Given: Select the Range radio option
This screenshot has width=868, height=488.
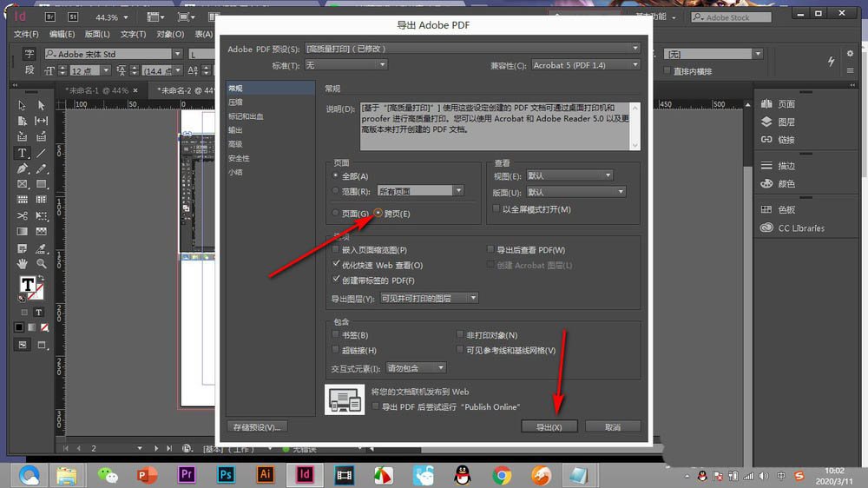Looking at the screenshot, I should tap(335, 190).
